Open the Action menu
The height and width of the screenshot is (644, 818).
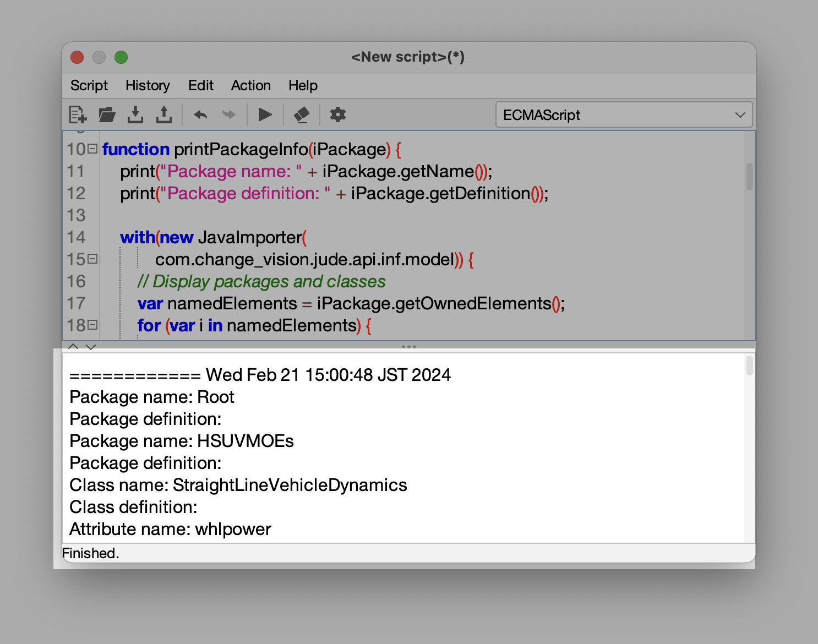click(x=251, y=85)
